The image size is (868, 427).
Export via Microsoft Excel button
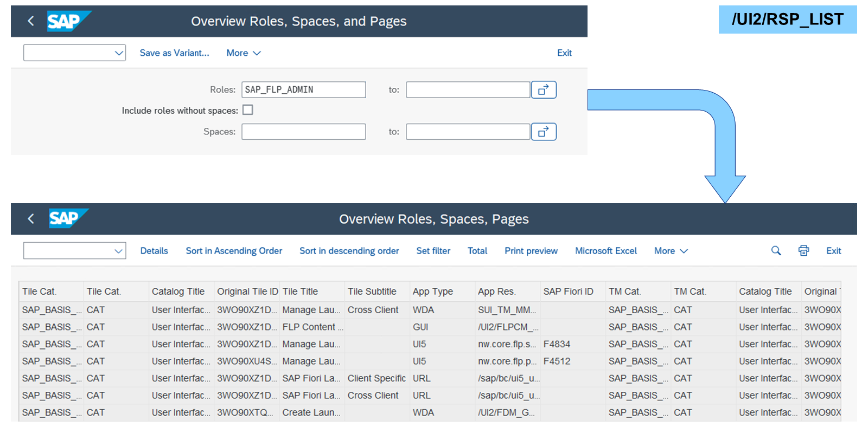[606, 251]
